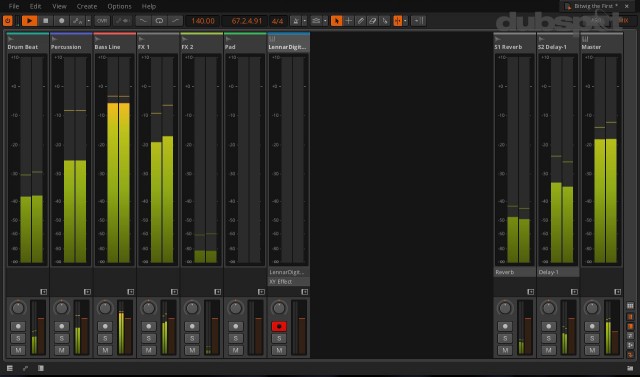640x377 pixels.
Task: Add a device to FX 1 track
Action: pyautogui.click(x=174, y=292)
